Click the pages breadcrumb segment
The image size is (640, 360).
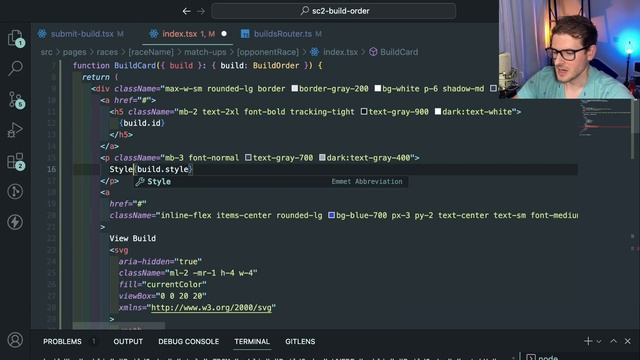click(x=74, y=52)
